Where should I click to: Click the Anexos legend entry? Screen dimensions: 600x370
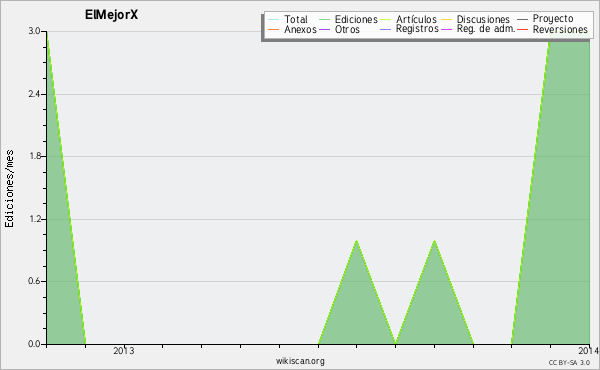[x=292, y=29]
